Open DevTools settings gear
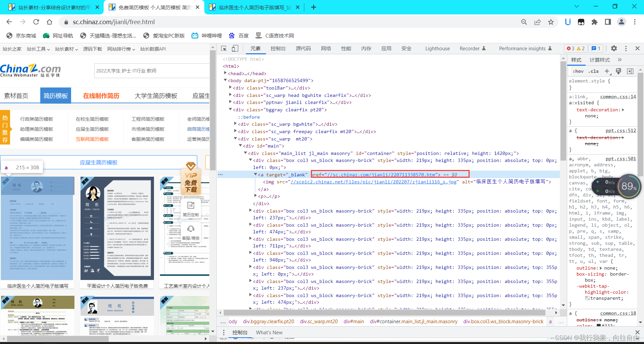 pos(614,48)
